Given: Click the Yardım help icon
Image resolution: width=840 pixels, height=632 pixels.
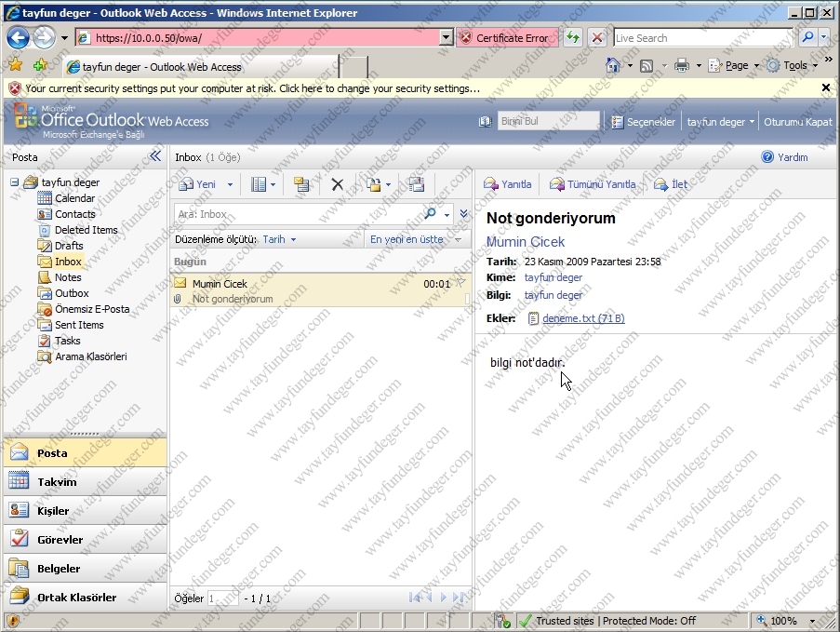Looking at the screenshot, I should pos(767,157).
